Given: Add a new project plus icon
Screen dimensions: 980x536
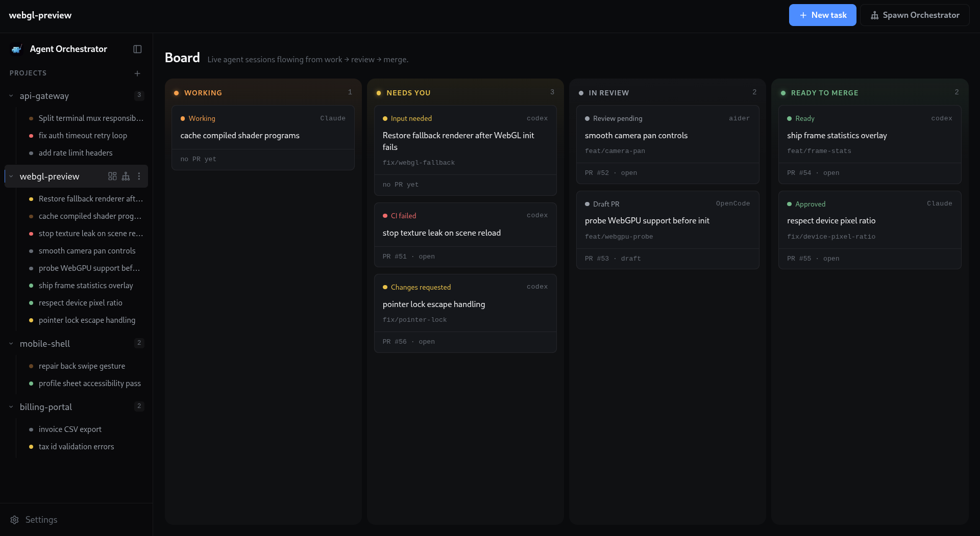Looking at the screenshot, I should click(137, 73).
